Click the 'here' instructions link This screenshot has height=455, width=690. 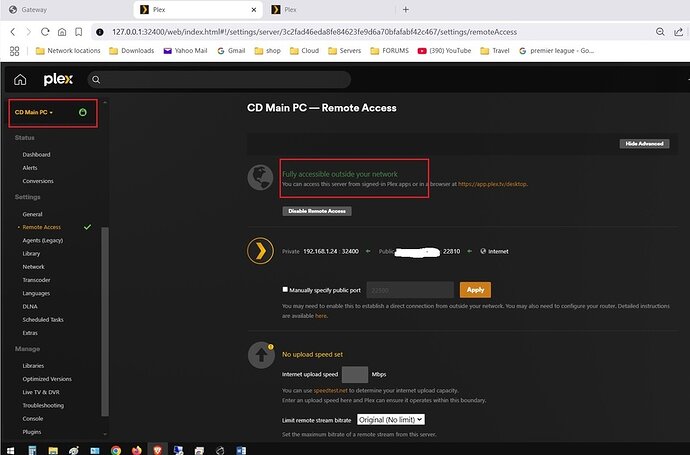coord(321,316)
